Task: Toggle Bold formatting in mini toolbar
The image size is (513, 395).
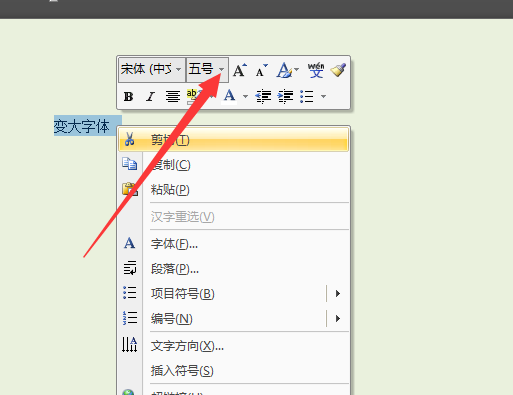Action: point(129,97)
